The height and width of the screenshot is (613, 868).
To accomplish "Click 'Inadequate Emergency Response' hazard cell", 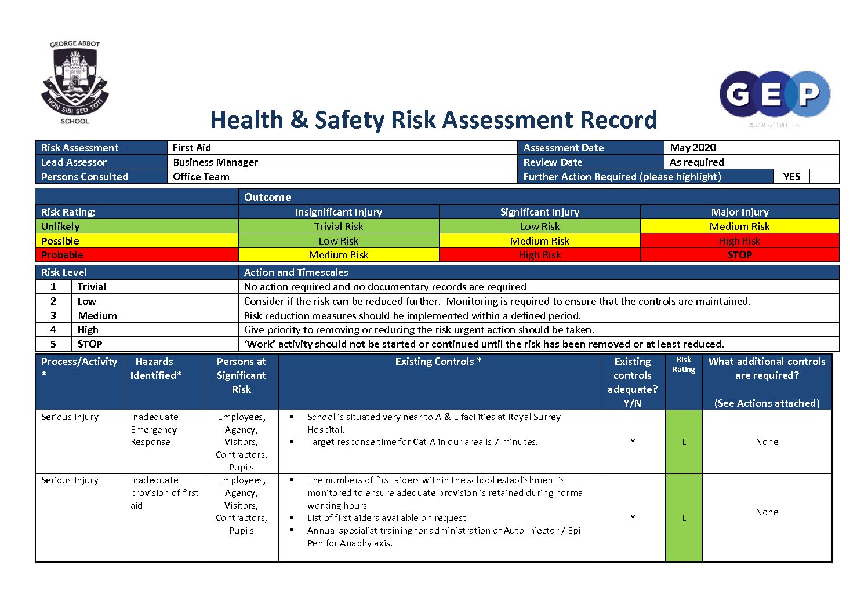I will (x=165, y=442).
